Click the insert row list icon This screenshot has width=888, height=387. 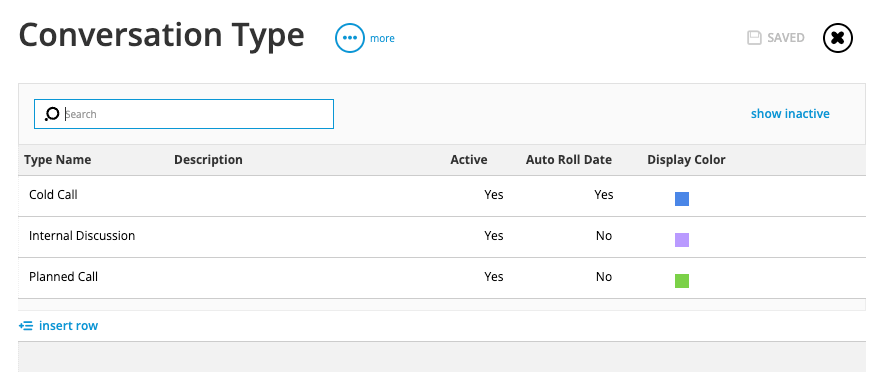(25, 326)
